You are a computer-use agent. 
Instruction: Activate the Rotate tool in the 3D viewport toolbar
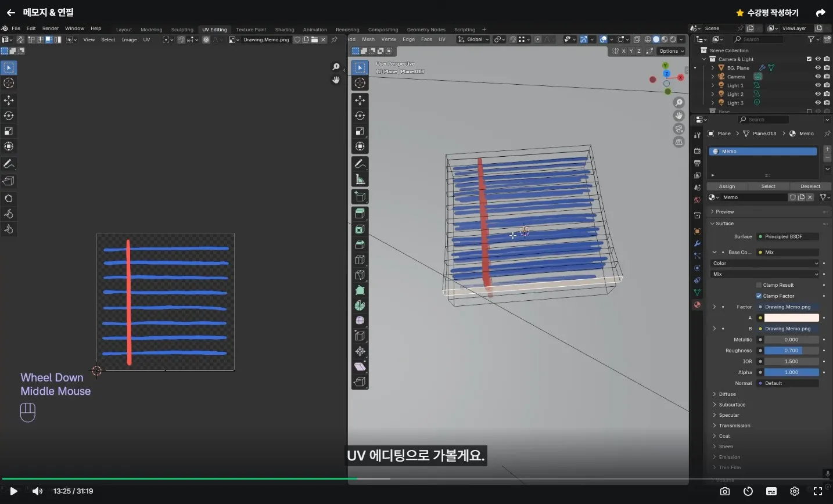(x=360, y=116)
